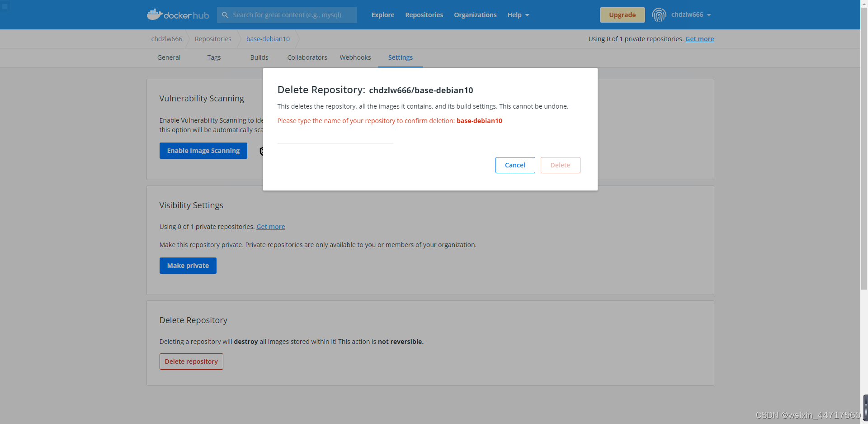The image size is (868, 424).
Task: Cancel the Delete Repository dialog
Action: pos(515,165)
